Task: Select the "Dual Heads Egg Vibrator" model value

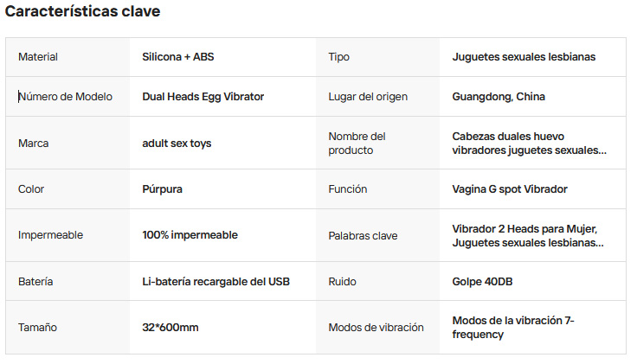Action: click(x=203, y=97)
